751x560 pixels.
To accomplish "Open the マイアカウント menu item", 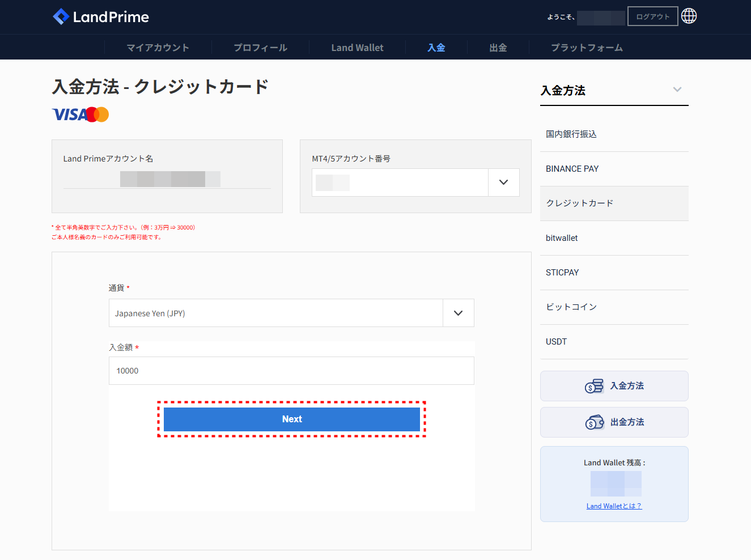I will coord(158,48).
